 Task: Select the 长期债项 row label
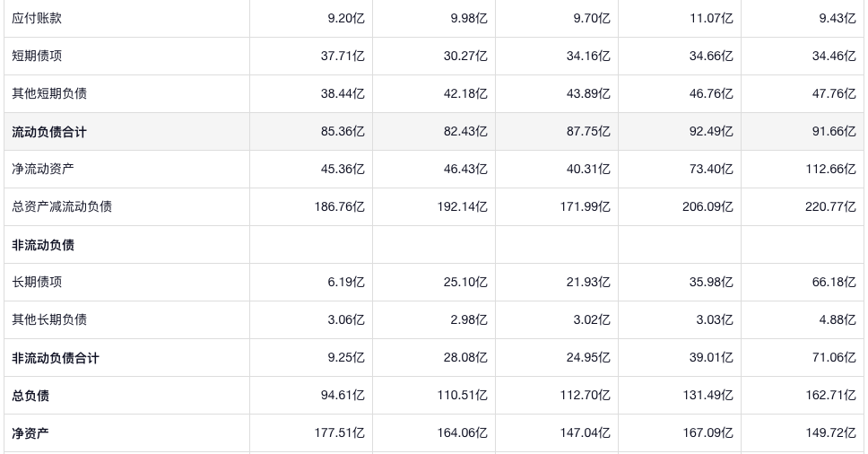pyautogui.click(x=37, y=283)
